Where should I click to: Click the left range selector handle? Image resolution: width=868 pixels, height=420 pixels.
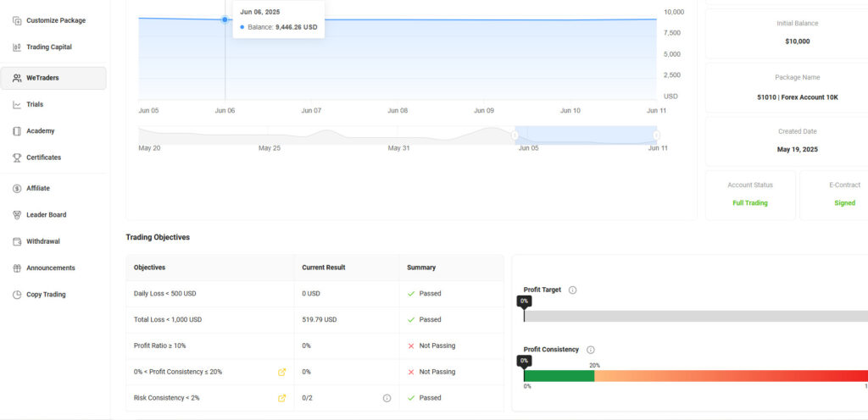click(x=515, y=135)
